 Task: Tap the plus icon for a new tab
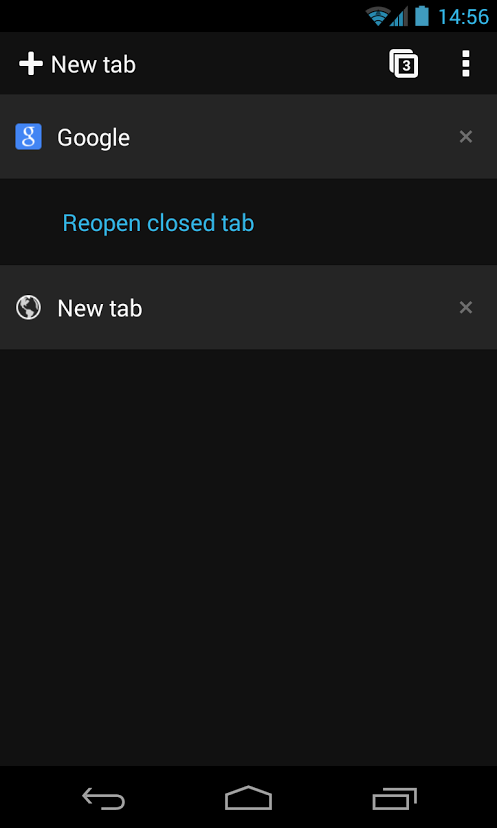point(31,64)
